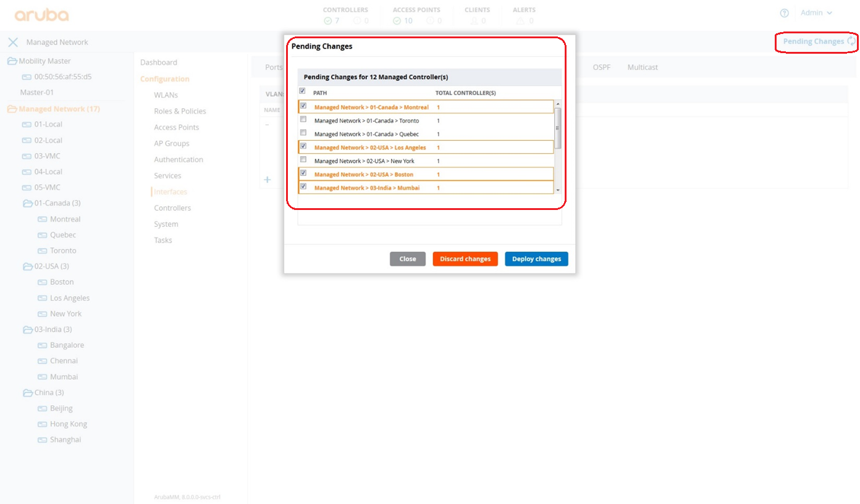
Task: Click the Managed Network (17) folder icon
Action: [12, 109]
